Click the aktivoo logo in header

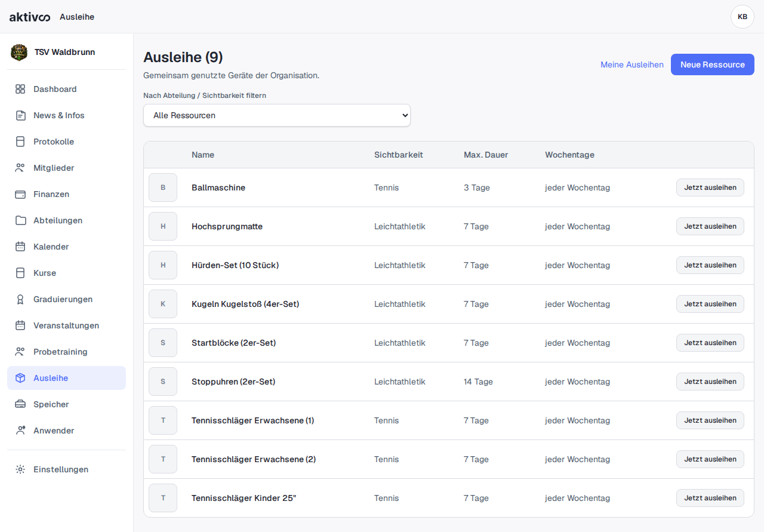30,17
